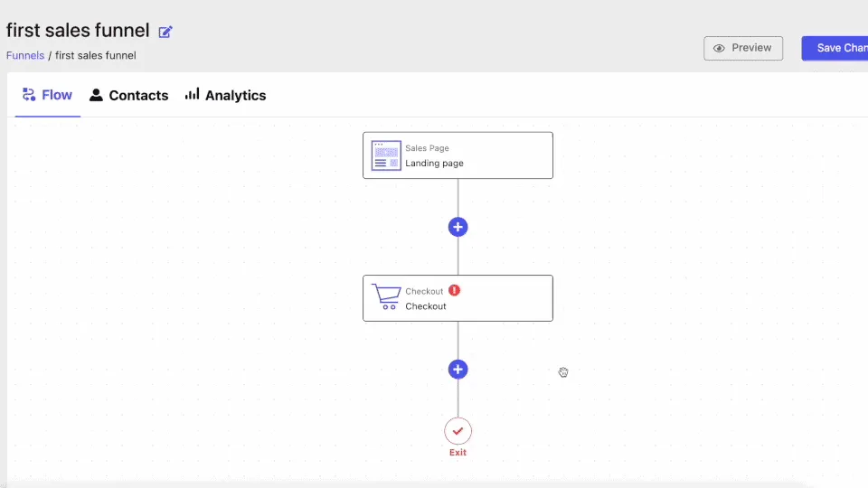Open the Landing page step card
868x488 pixels.
pos(458,155)
